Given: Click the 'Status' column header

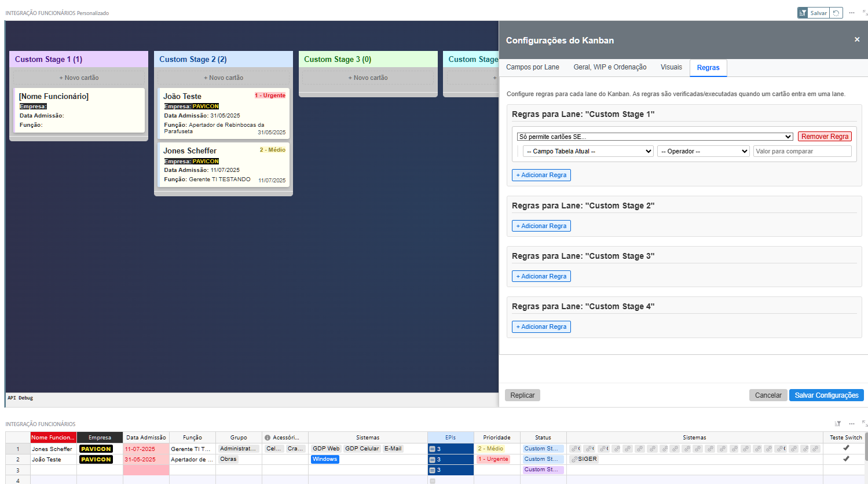Looking at the screenshot, I should [543, 438].
